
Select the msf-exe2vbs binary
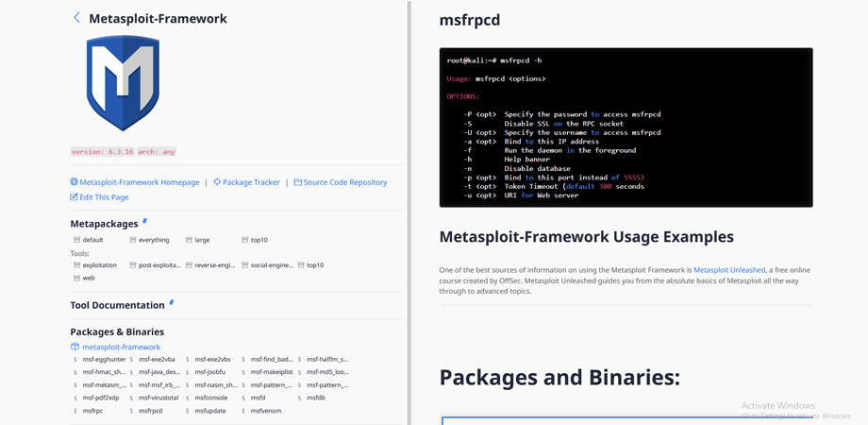click(212, 359)
